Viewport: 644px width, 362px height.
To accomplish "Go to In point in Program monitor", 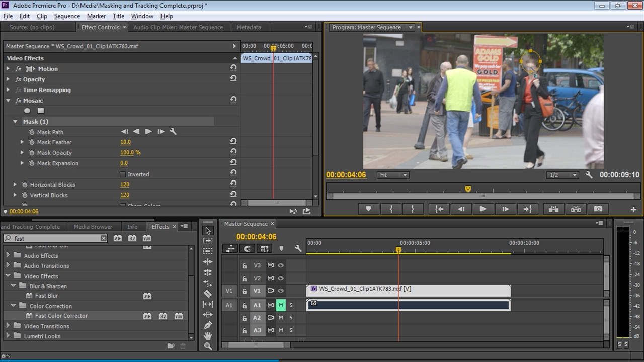I will point(439,209).
